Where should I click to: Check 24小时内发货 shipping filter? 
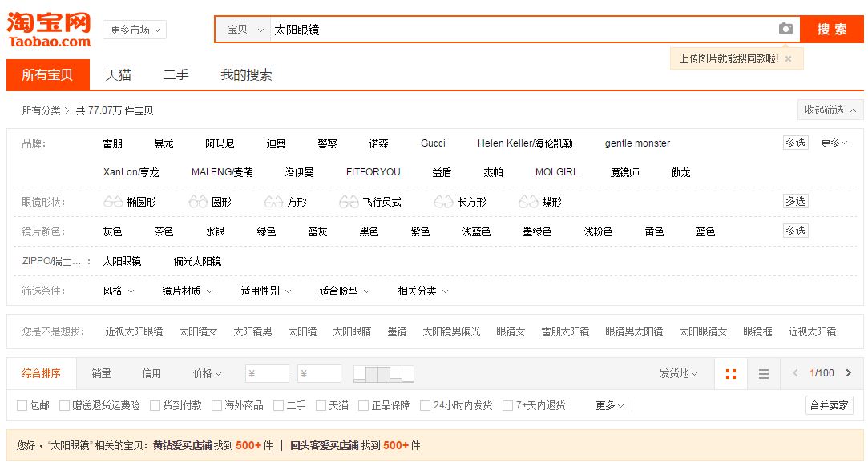coord(425,406)
